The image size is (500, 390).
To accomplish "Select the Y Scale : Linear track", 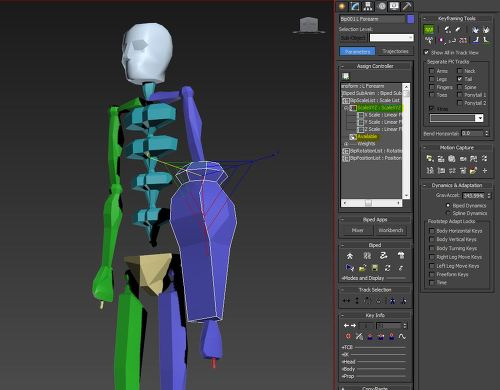I will coord(383,122).
